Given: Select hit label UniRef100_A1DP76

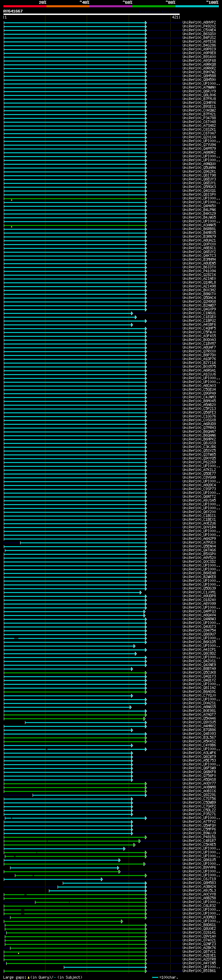Looking at the screenshot, I should pyautogui.click(x=199, y=359).
